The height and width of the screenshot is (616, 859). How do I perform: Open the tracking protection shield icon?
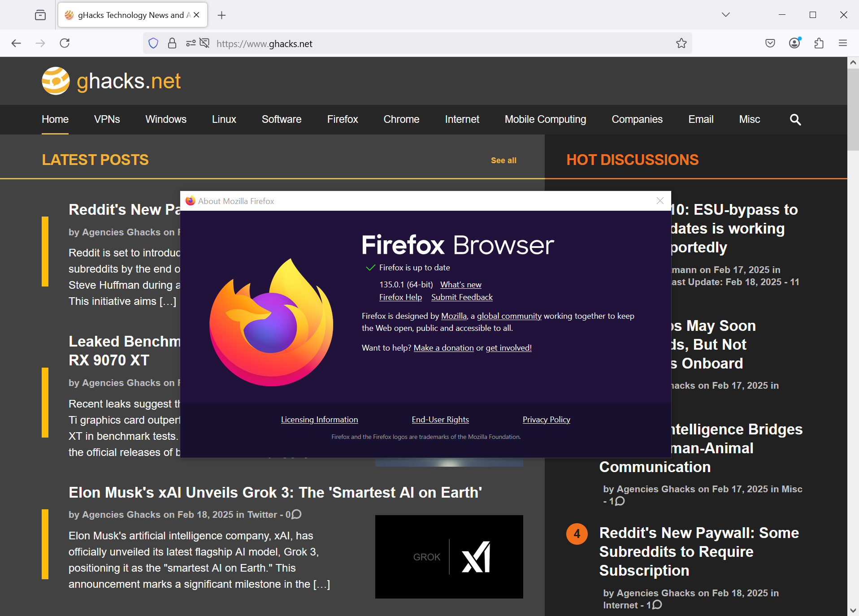point(153,43)
